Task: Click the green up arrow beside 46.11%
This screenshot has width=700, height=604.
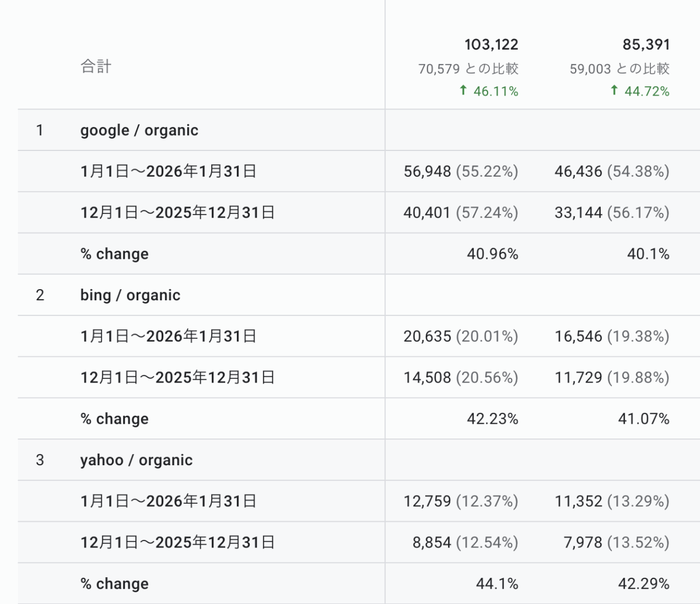Action: [x=463, y=90]
